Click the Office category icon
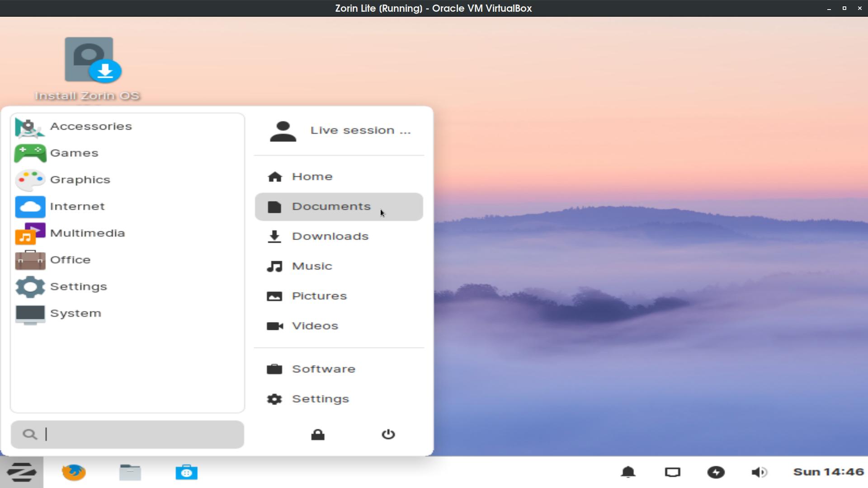This screenshot has height=488, width=868. (29, 259)
